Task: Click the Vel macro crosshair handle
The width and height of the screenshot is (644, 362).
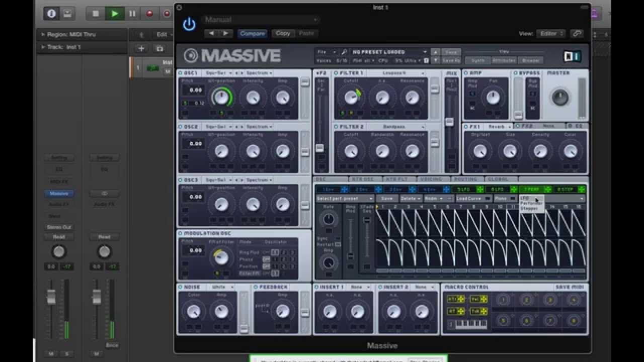Action: (484, 299)
